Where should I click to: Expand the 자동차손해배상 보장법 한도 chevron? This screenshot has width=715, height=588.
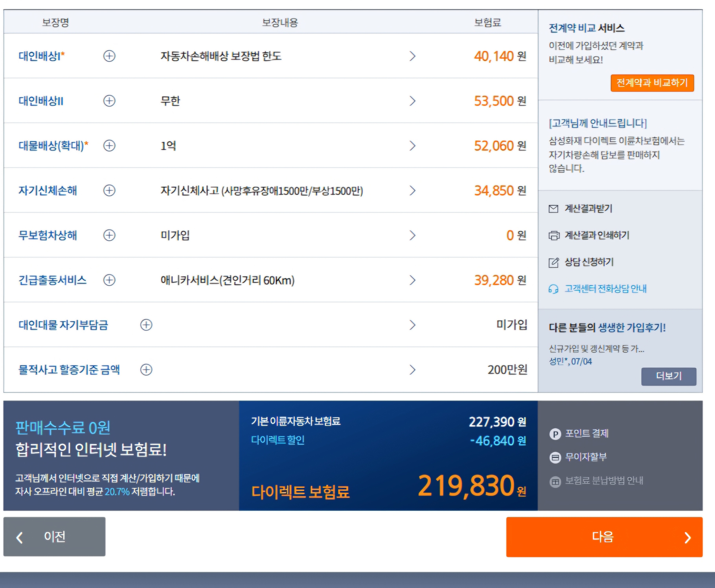pyautogui.click(x=412, y=56)
